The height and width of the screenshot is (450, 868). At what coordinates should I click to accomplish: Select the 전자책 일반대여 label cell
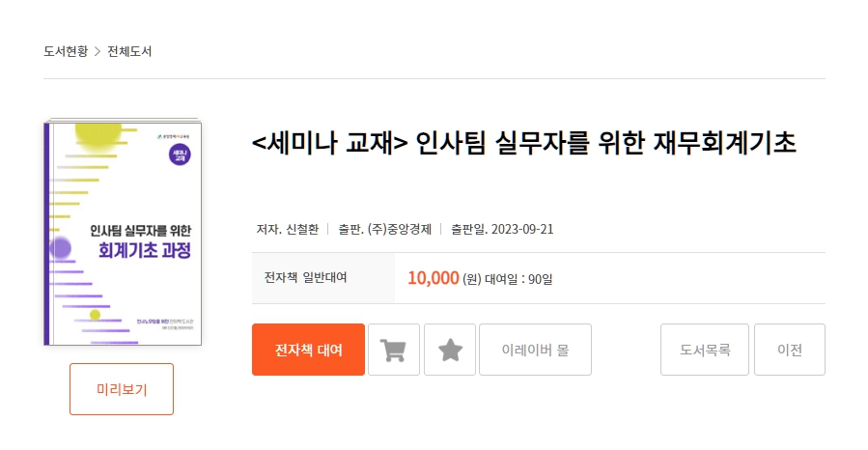tap(323, 278)
